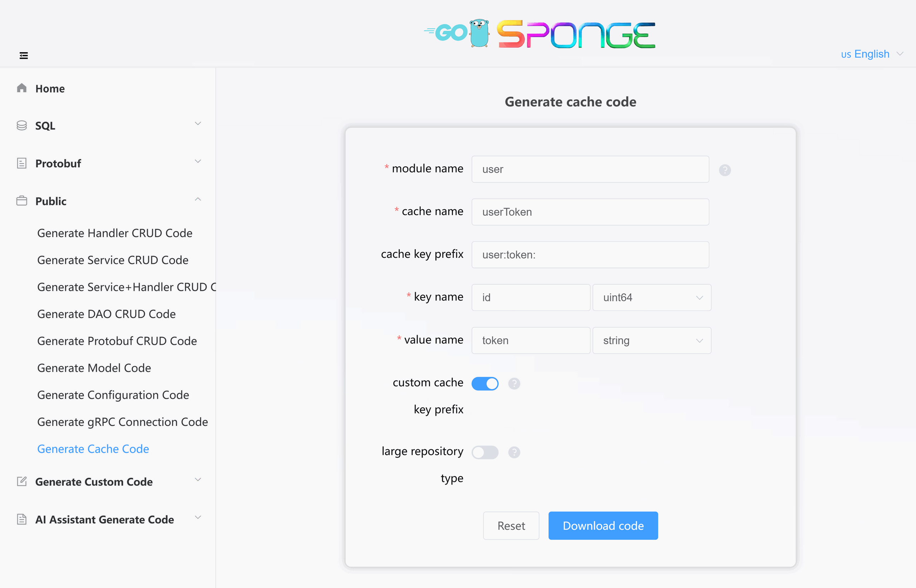Click the sidebar collapse hamburger icon

pyautogui.click(x=24, y=56)
